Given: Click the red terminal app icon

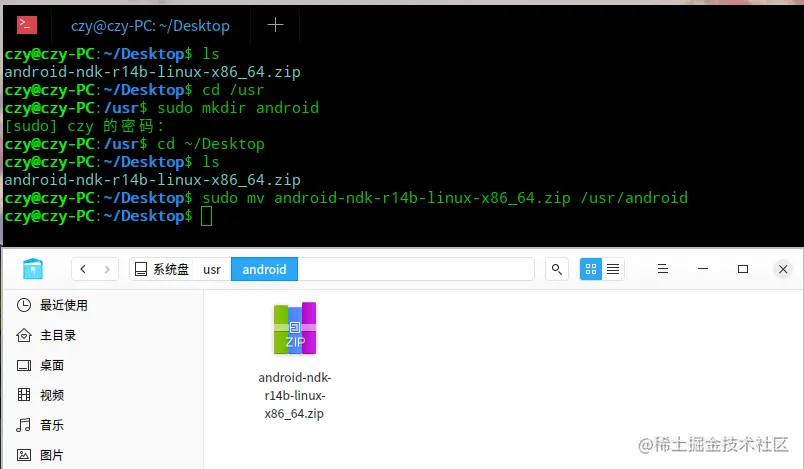Looking at the screenshot, I should tap(27, 25).
